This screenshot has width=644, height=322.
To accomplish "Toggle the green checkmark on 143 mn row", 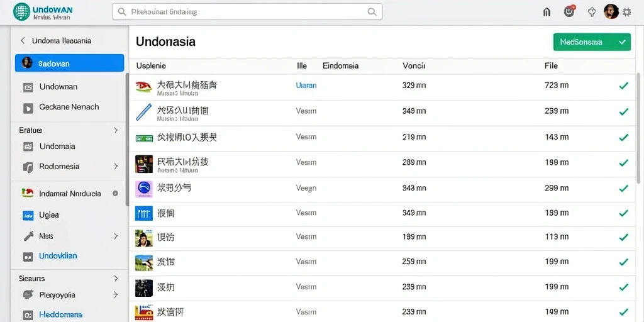I will (x=623, y=138).
